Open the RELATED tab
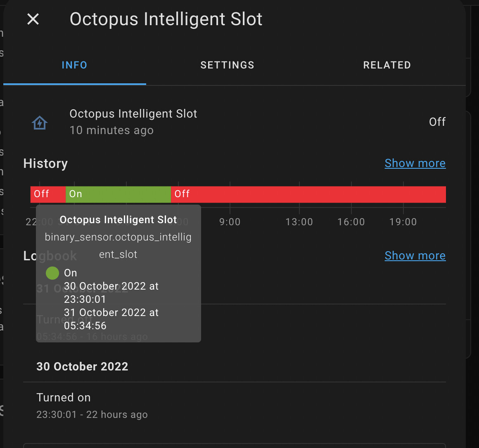 click(x=387, y=65)
